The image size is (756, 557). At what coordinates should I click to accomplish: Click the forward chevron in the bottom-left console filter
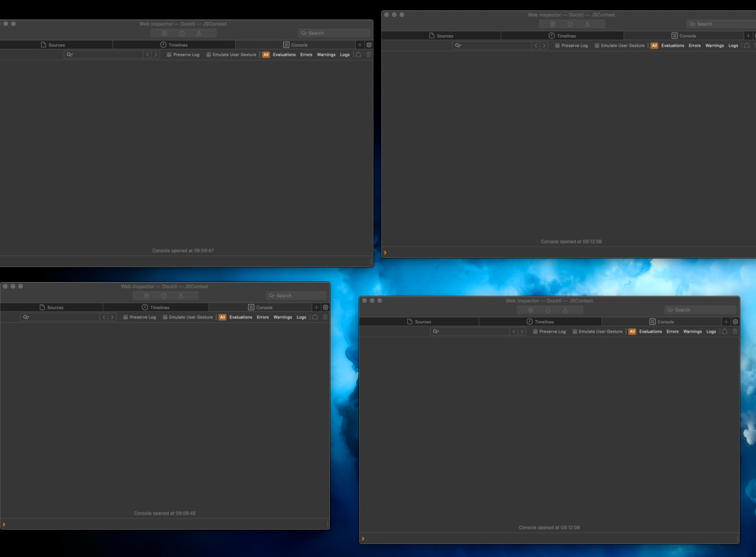coord(112,317)
